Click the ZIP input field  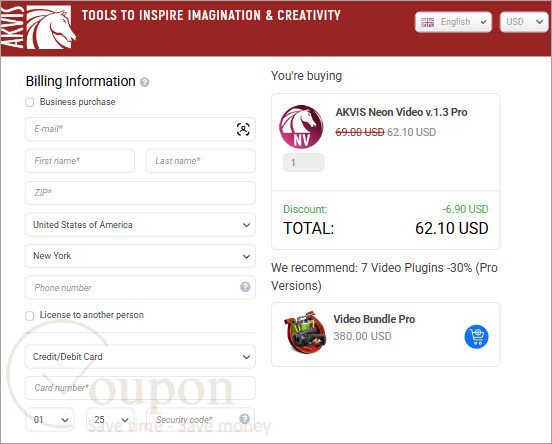click(x=140, y=193)
